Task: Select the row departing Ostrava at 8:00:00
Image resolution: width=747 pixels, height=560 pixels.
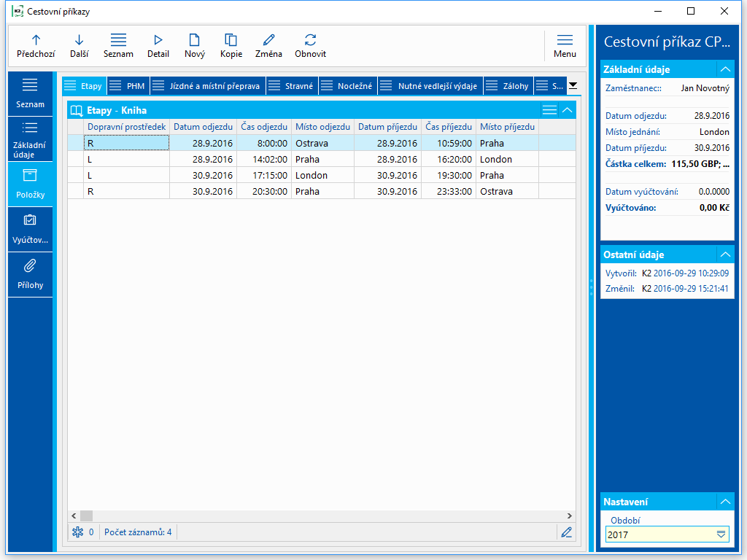Action: pos(322,143)
